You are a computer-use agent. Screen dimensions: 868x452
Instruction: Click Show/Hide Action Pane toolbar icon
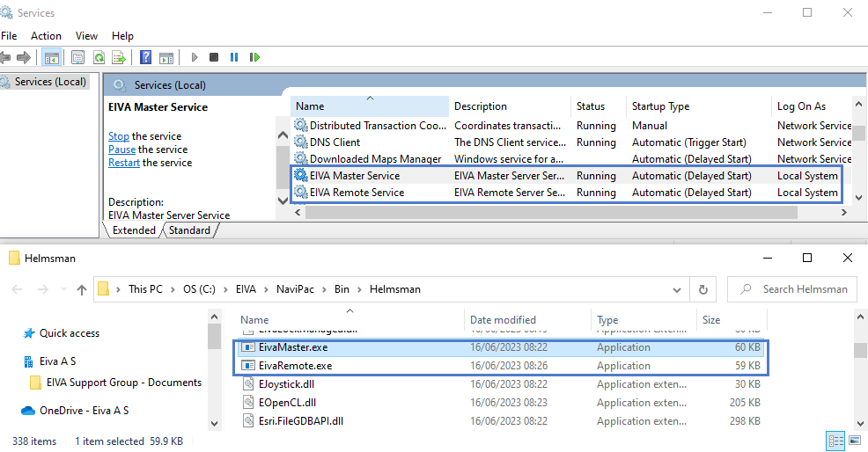point(166,57)
